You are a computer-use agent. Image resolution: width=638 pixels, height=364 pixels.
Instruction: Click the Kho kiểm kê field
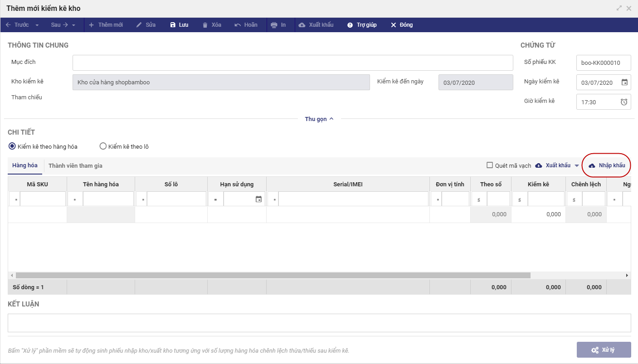[x=221, y=83]
